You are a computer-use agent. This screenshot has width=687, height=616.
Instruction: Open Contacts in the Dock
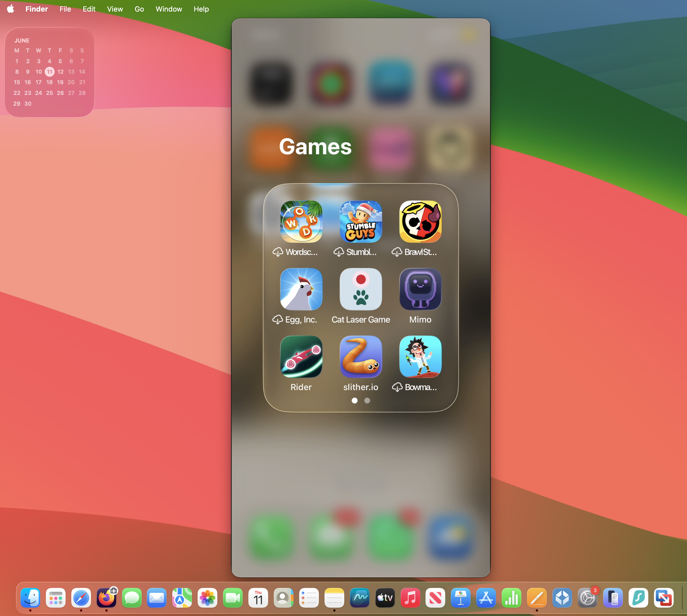[x=284, y=598]
